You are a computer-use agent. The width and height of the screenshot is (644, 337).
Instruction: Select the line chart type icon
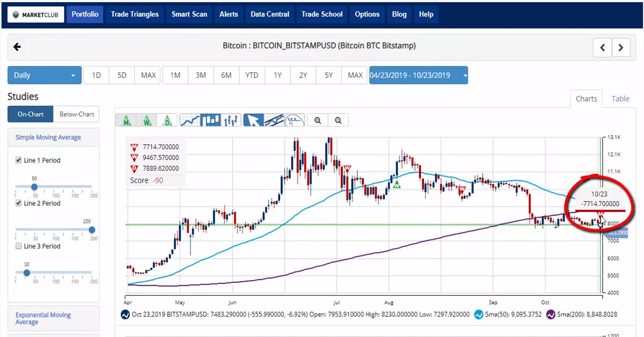pyautogui.click(x=189, y=120)
